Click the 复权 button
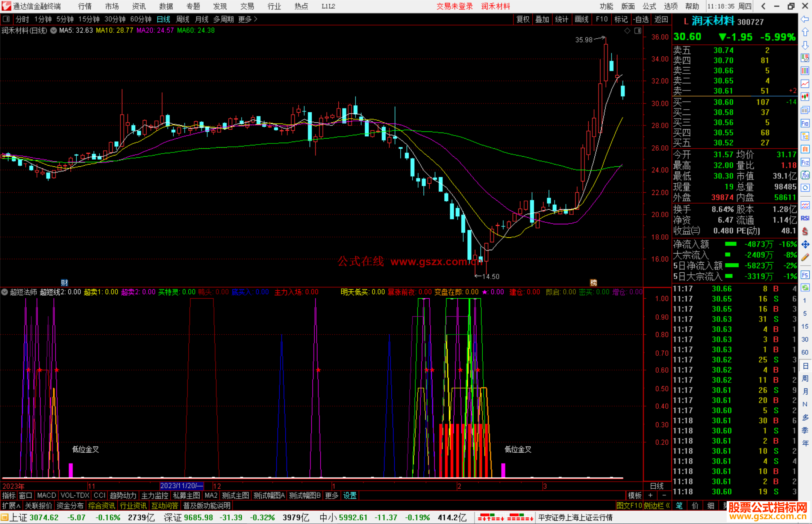Image resolution: width=812 pixels, height=524 pixels. [x=523, y=19]
